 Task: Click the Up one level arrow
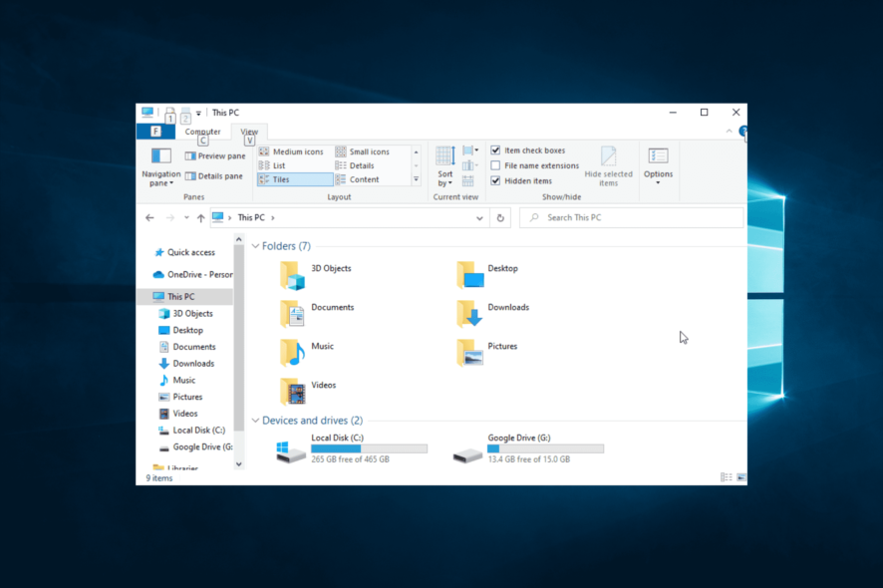(201, 218)
